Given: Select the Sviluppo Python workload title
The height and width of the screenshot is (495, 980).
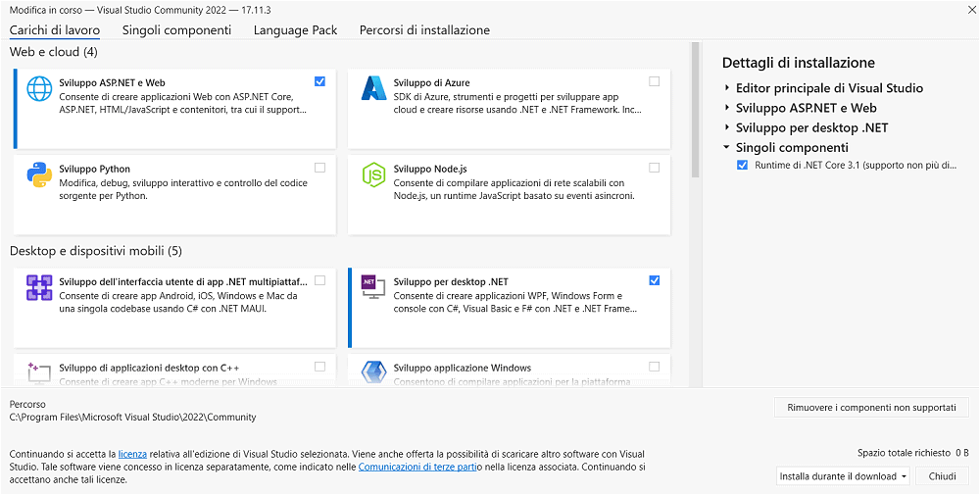Looking at the screenshot, I should coord(94,169).
